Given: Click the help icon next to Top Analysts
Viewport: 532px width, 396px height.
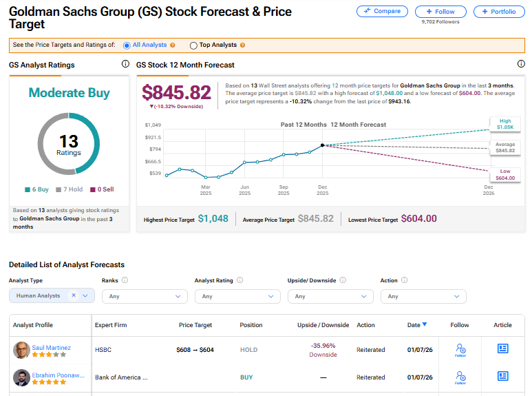Looking at the screenshot, I should pyautogui.click(x=242, y=45).
